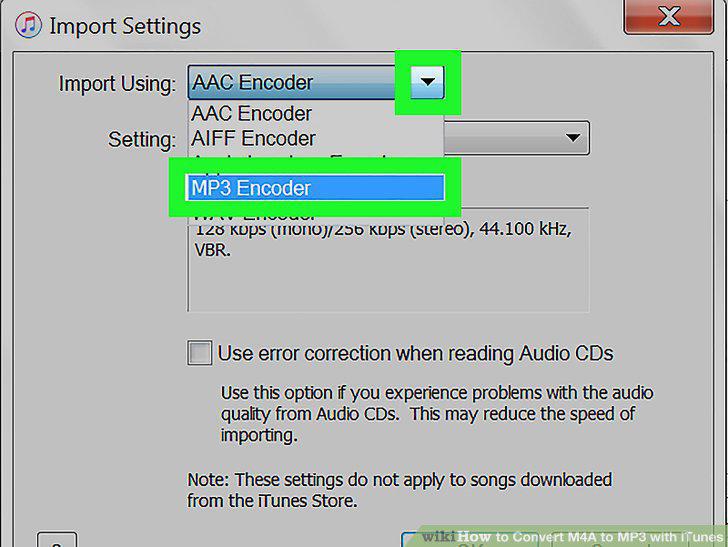This screenshot has width=728, height=547.
Task: Enable error correction checkbox for Audio CDs
Action: (200, 352)
